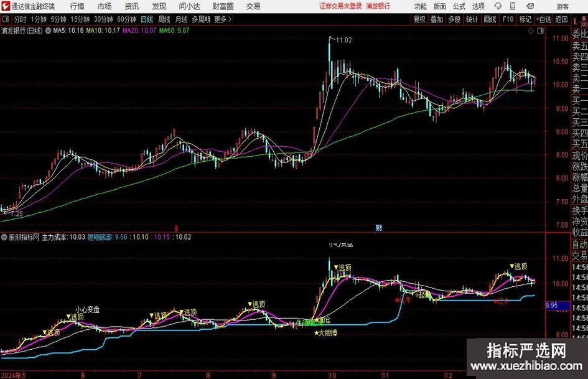588x379 pixels.
Task: Open the 多周期 multi-period view
Action: (201, 19)
